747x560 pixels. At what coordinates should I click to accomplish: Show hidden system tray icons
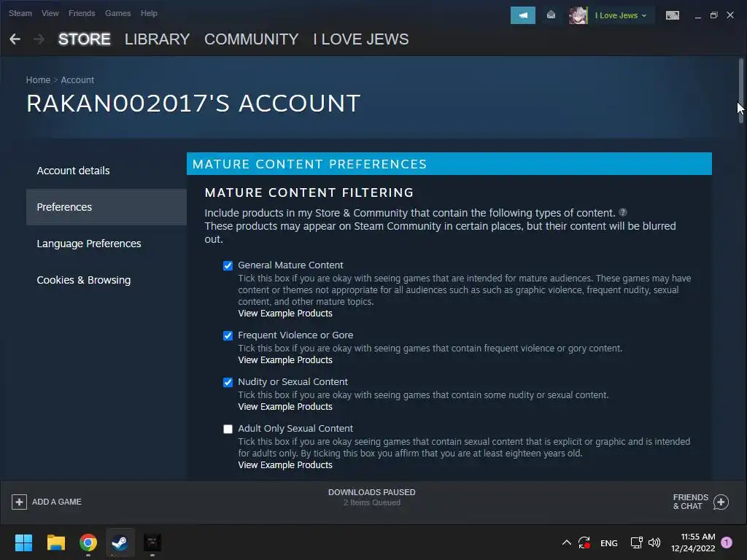(x=566, y=542)
